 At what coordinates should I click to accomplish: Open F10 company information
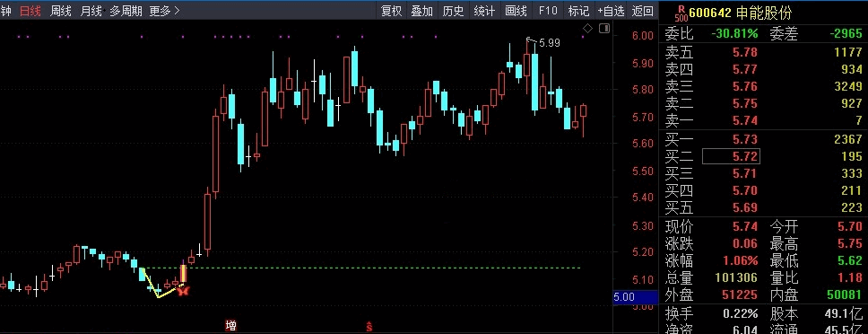click(x=548, y=11)
